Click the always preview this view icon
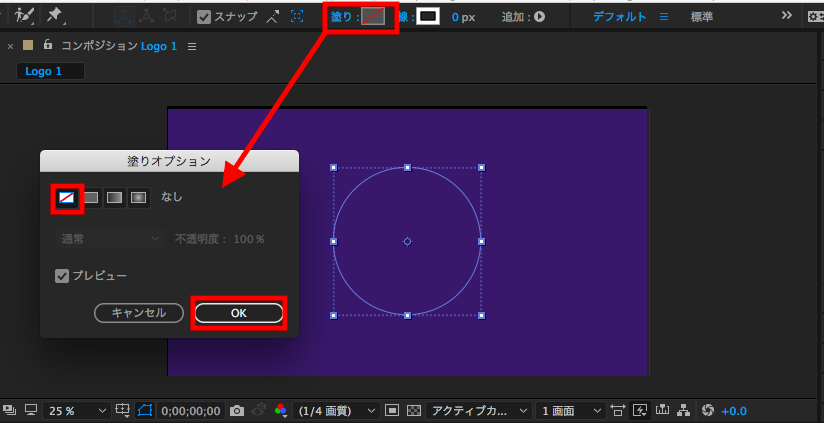824x423 pixels. click(x=11, y=410)
